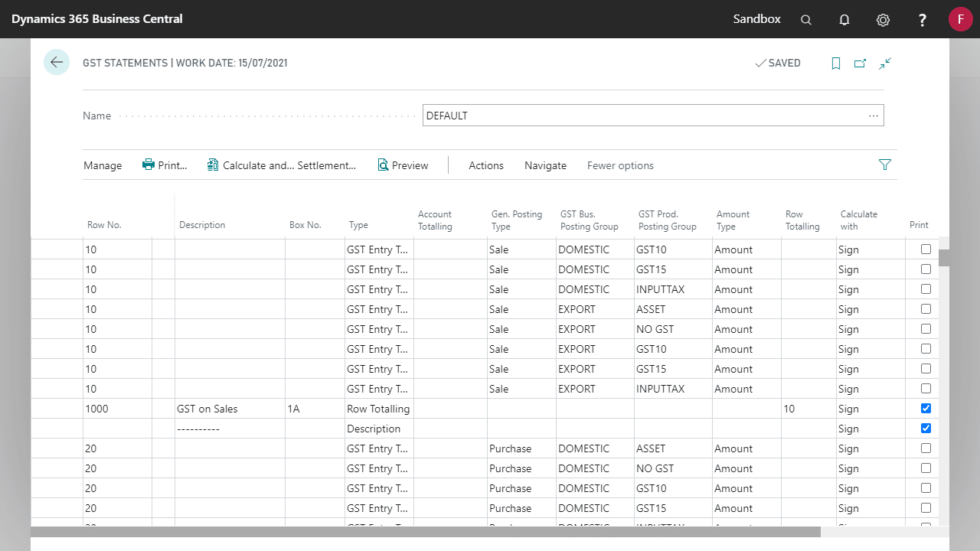Open page in new window icon
This screenshot has width=980, height=551.
tap(861, 64)
